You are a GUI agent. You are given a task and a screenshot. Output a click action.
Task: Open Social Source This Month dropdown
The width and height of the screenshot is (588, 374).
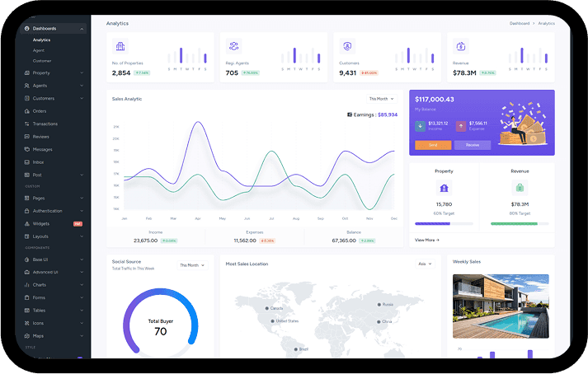point(192,265)
